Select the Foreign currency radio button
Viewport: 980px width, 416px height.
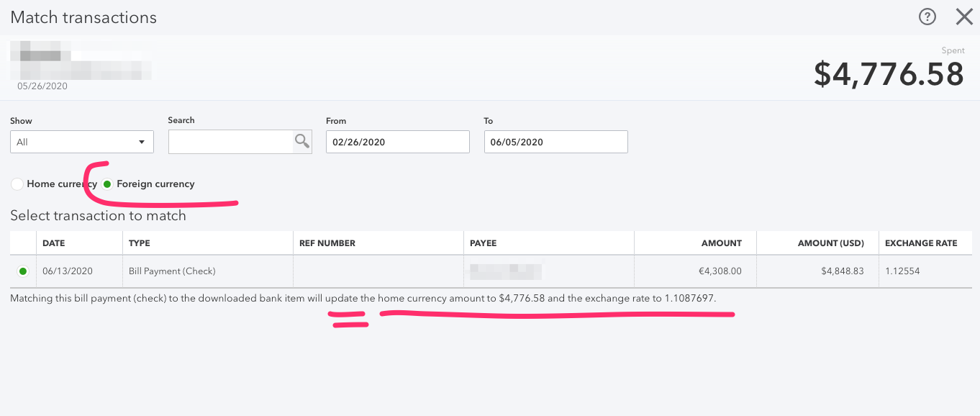pyautogui.click(x=106, y=184)
